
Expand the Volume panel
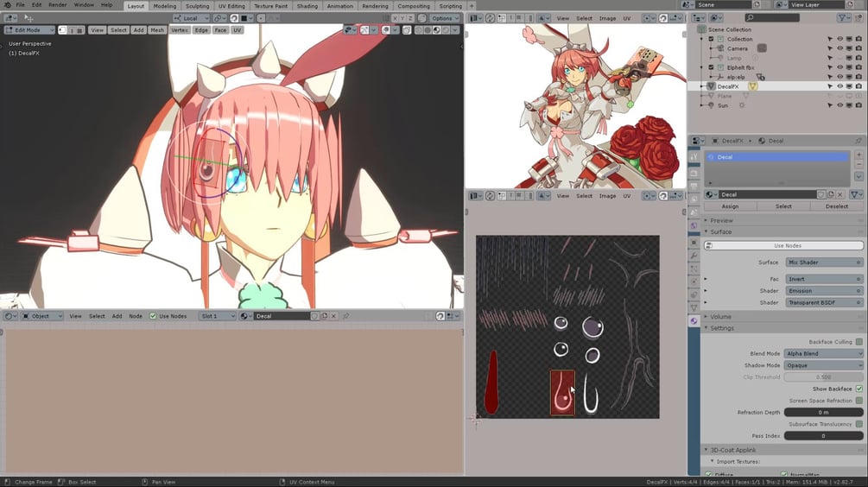(721, 317)
